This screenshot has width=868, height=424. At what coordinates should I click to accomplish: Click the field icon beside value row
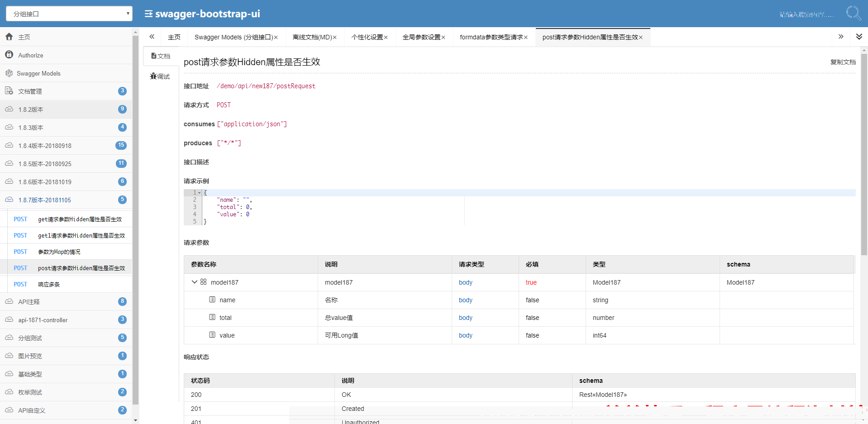[x=212, y=334]
